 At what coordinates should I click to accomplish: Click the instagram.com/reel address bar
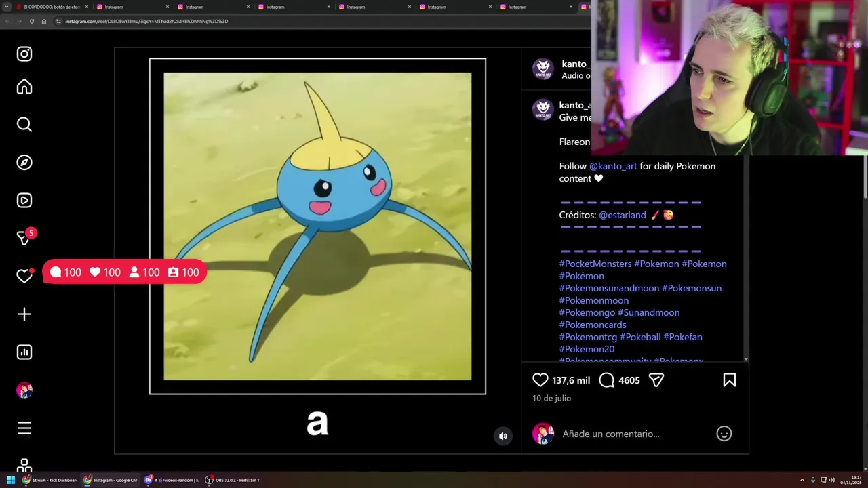pyautogui.click(x=146, y=21)
